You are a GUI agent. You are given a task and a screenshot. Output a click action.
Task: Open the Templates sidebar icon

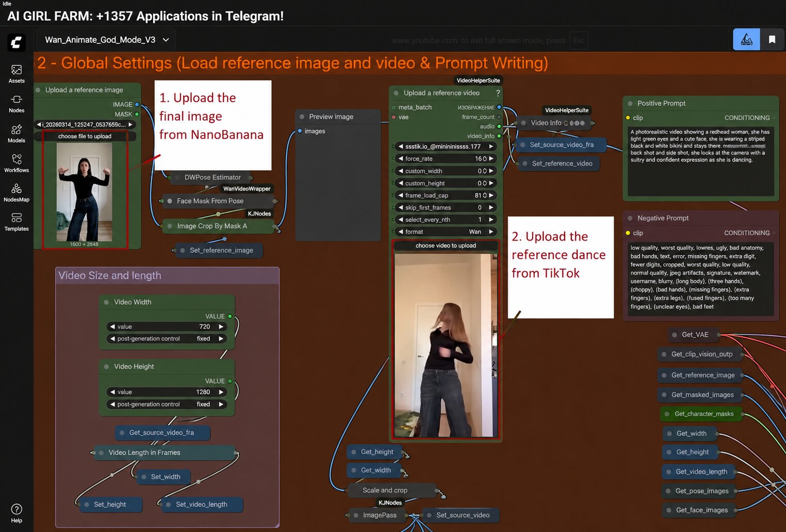click(x=17, y=222)
